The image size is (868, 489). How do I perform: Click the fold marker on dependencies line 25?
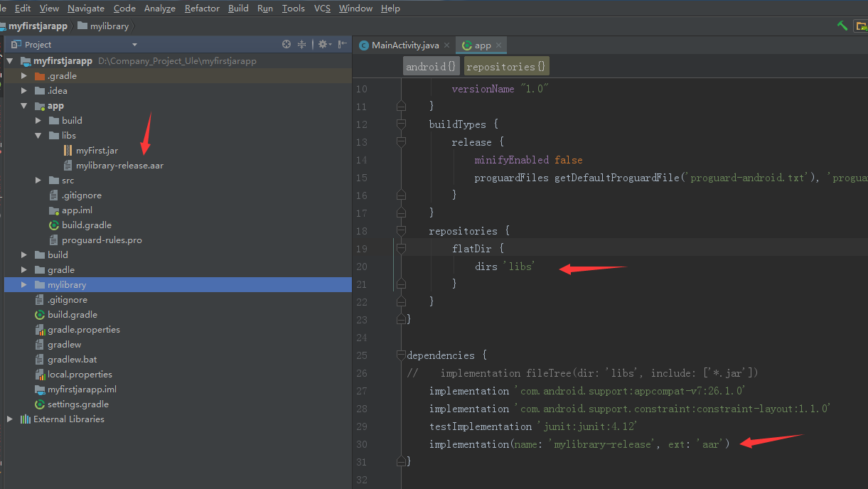pos(401,355)
